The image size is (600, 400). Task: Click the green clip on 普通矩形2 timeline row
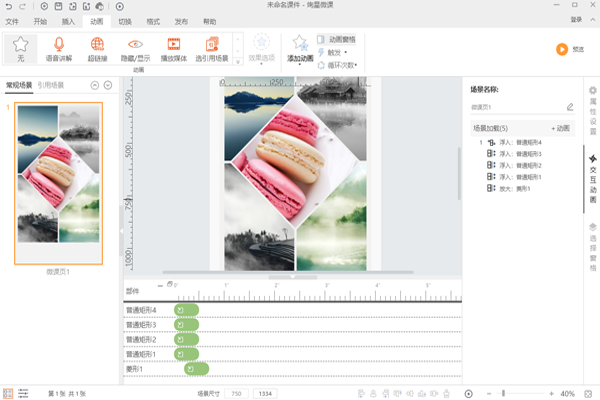186,340
